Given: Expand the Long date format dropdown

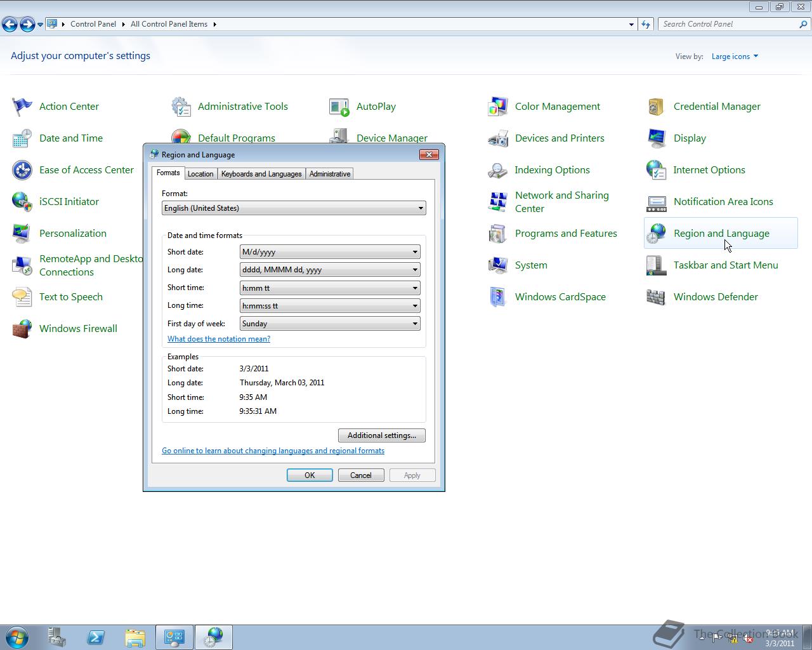Looking at the screenshot, I should pos(330,270).
